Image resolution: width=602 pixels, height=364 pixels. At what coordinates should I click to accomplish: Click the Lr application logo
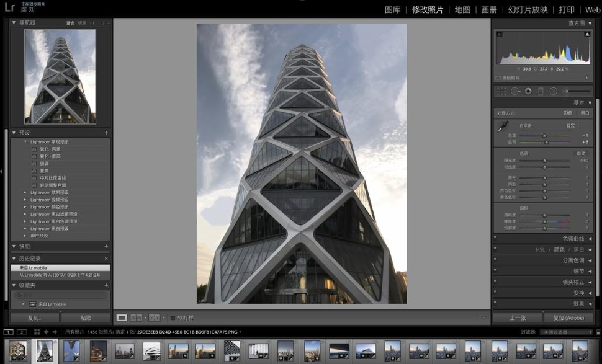coord(9,7)
